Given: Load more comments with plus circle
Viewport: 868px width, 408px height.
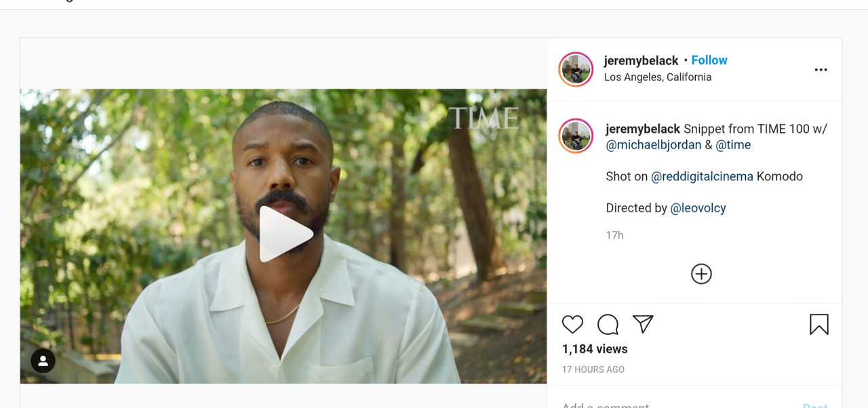Looking at the screenshot, I should pyautogui.click(x=701, y=274).
